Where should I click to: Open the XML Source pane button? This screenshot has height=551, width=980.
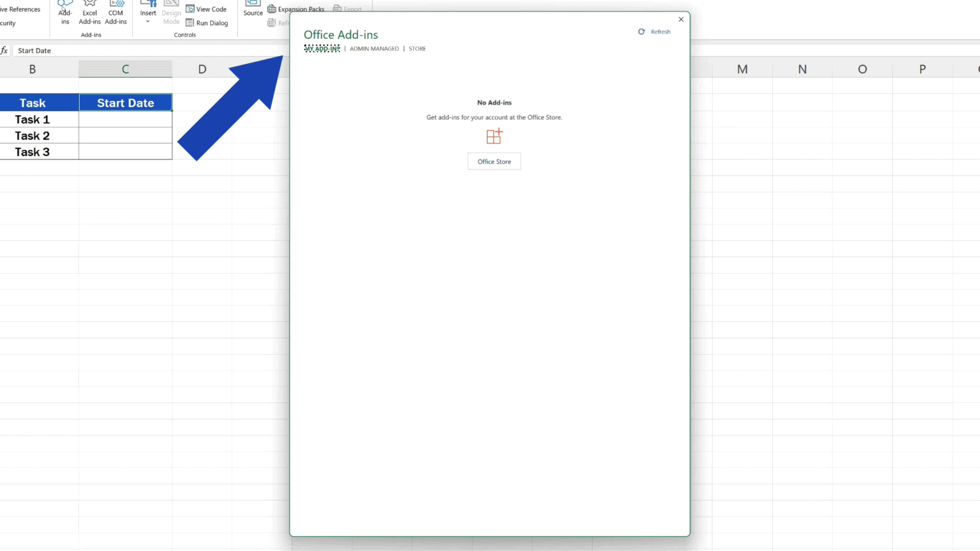pos(253,9)
